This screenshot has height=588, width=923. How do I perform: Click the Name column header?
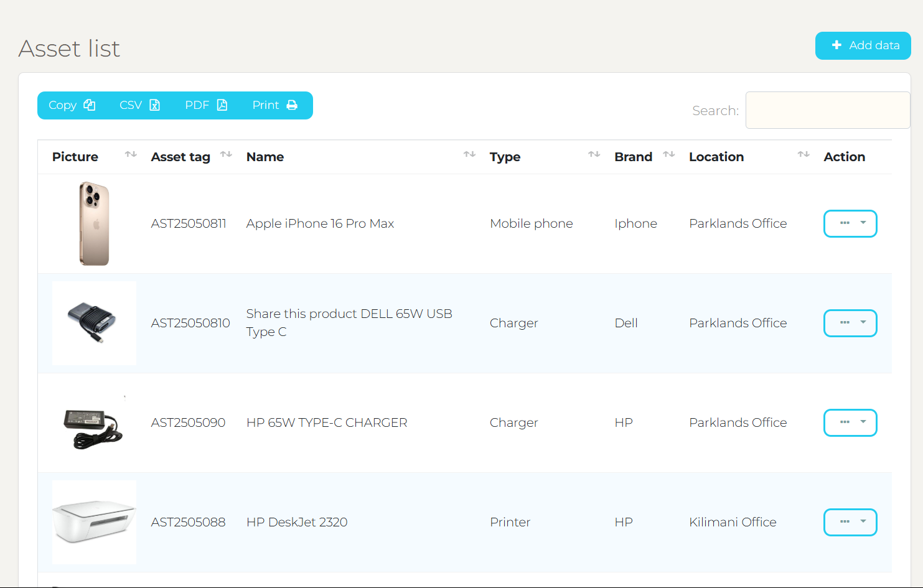coord(265,157)
